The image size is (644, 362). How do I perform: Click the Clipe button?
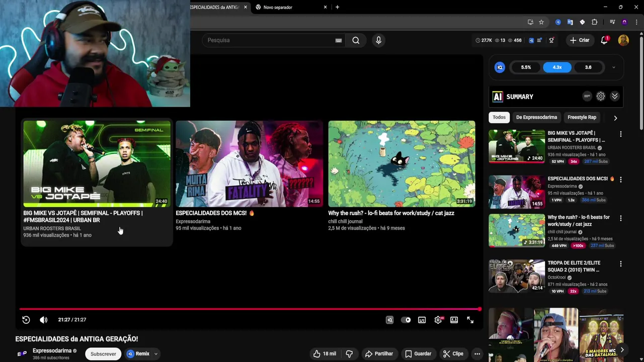[x=453, y=354]
